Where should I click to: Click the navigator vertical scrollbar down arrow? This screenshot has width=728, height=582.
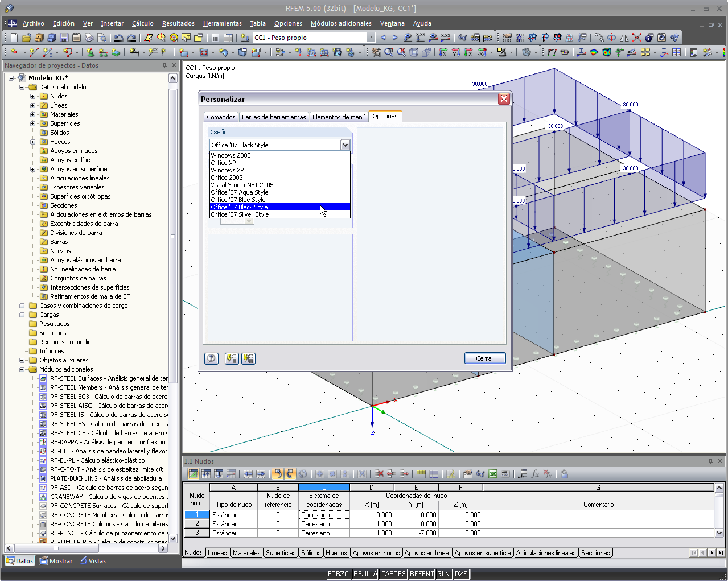click(173, 538)
